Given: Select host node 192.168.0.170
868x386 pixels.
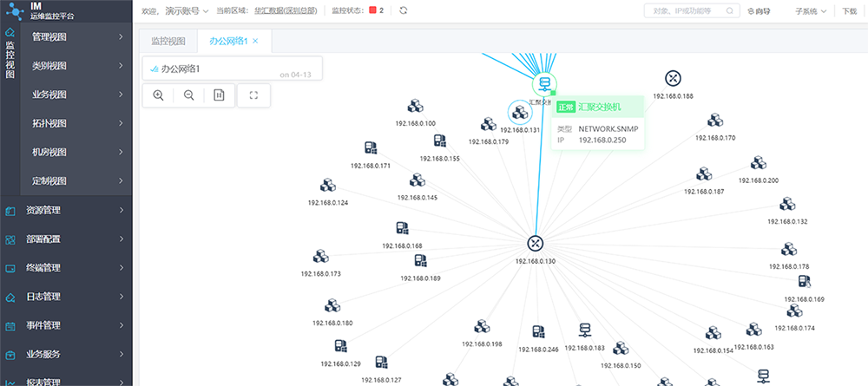Looking at the screenshot, I should 716,121.
